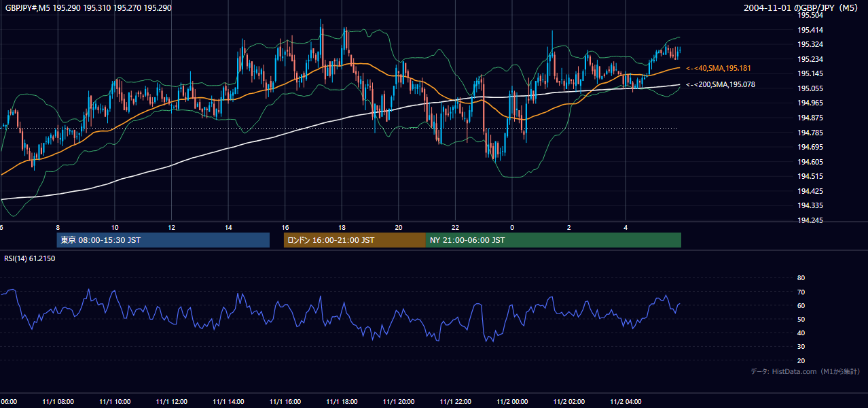Open the HistData.com data source credit
Image resolution: width=868 pixels, height=408 pixels.
pyautogui.click(x=806, y=371)
